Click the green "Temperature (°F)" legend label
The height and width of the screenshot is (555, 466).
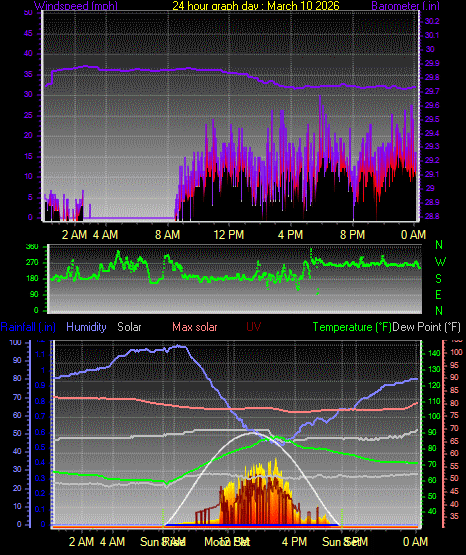tap(352, 327)
